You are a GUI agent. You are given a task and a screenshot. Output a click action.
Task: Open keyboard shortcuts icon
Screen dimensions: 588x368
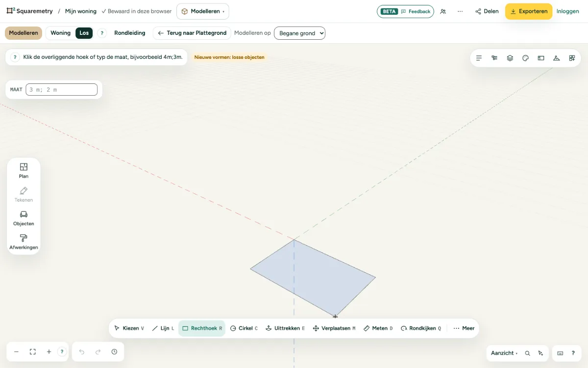(560, 353)
